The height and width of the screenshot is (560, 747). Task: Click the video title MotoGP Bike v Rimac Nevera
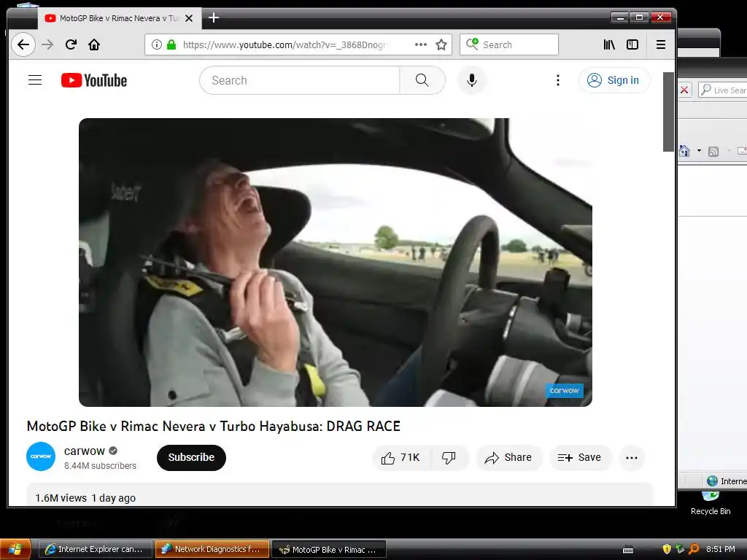click(x=214, y=426)
